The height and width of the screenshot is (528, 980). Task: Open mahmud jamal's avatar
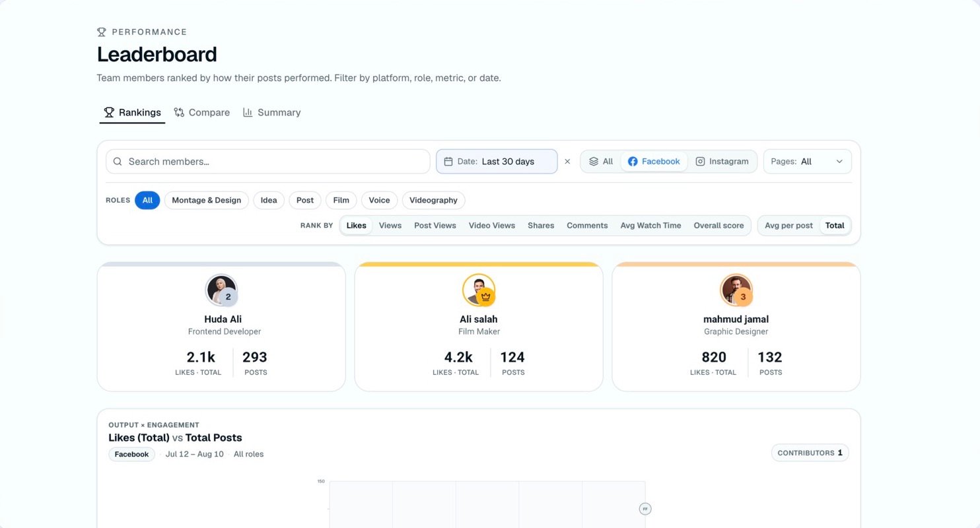click(736, 290)
